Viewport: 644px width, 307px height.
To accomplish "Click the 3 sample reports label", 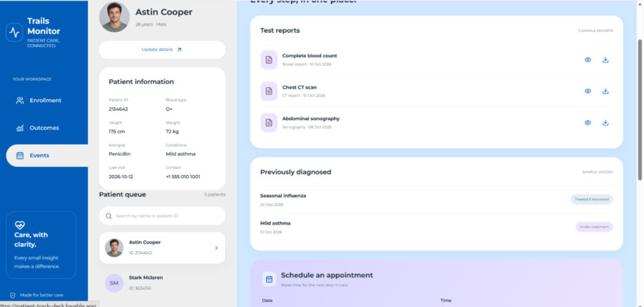I will point(595,31).
